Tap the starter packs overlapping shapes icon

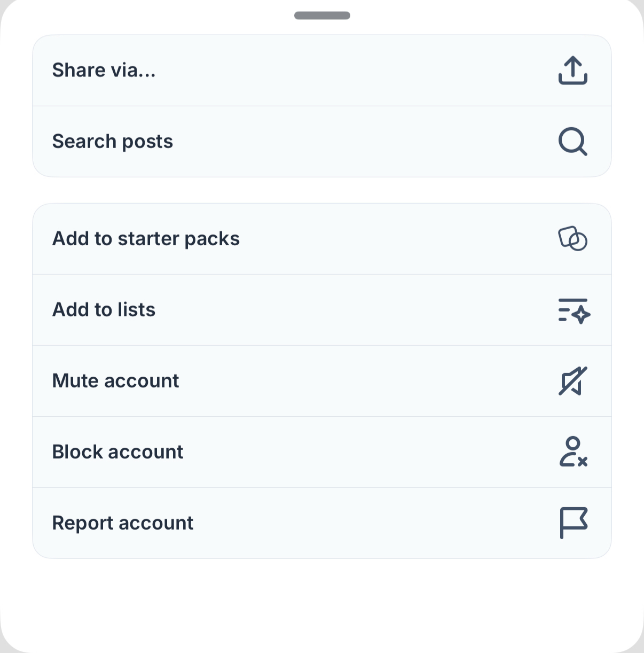click(x=572, y=239)
